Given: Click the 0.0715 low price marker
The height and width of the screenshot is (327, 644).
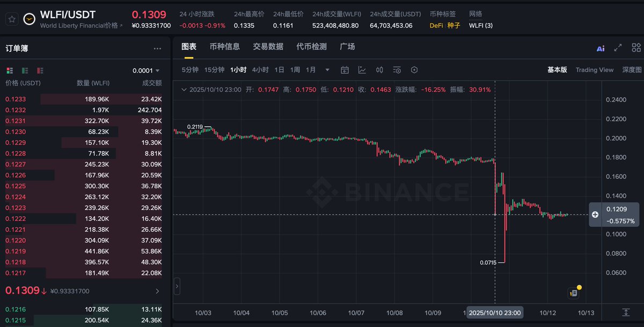Looking at the screenshot, I should (488, 263).
